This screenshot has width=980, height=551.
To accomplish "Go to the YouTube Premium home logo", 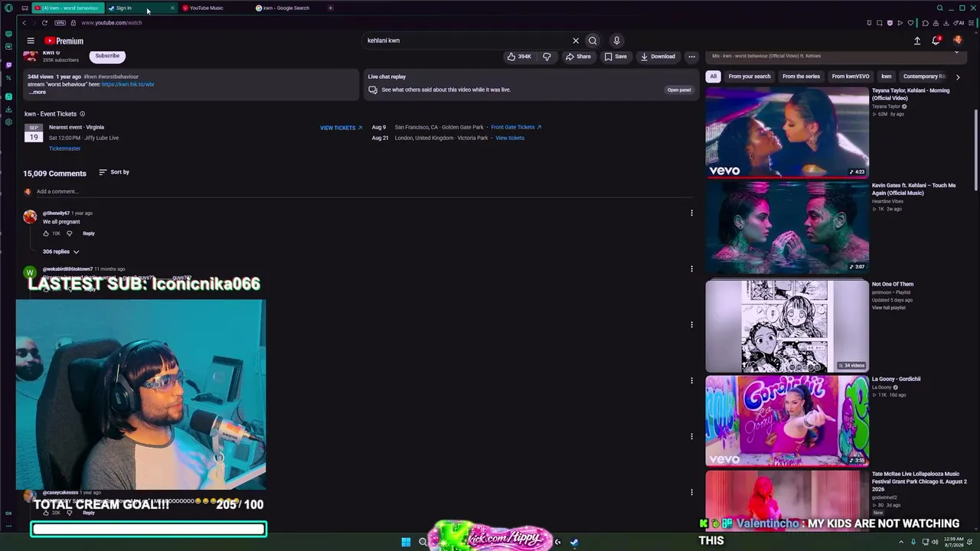I will (x=64, y=41).
